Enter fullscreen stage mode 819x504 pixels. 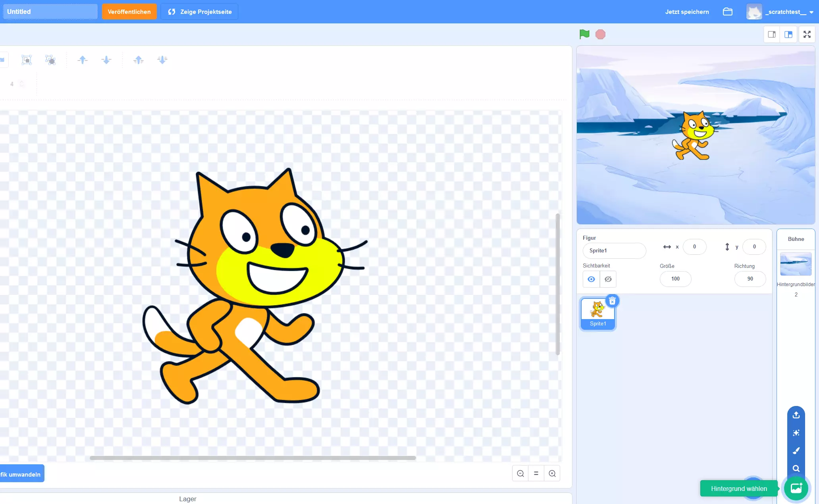pyautogui.click(x=807, y=34)
